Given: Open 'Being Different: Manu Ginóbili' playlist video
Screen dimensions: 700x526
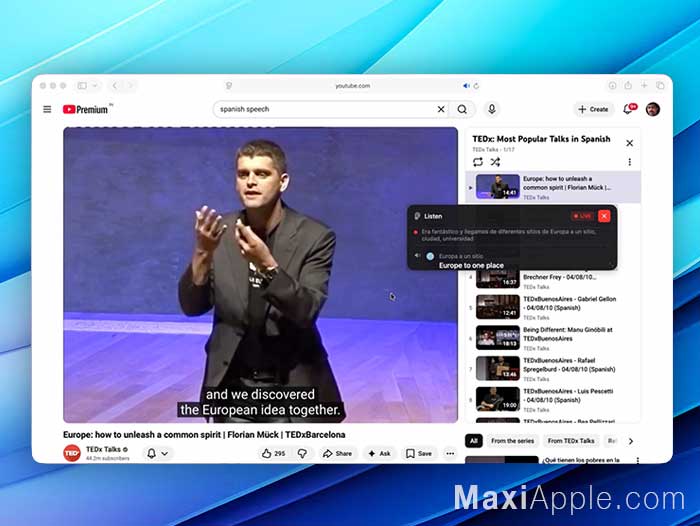Looking at the screenshot, I should [553, 338].
